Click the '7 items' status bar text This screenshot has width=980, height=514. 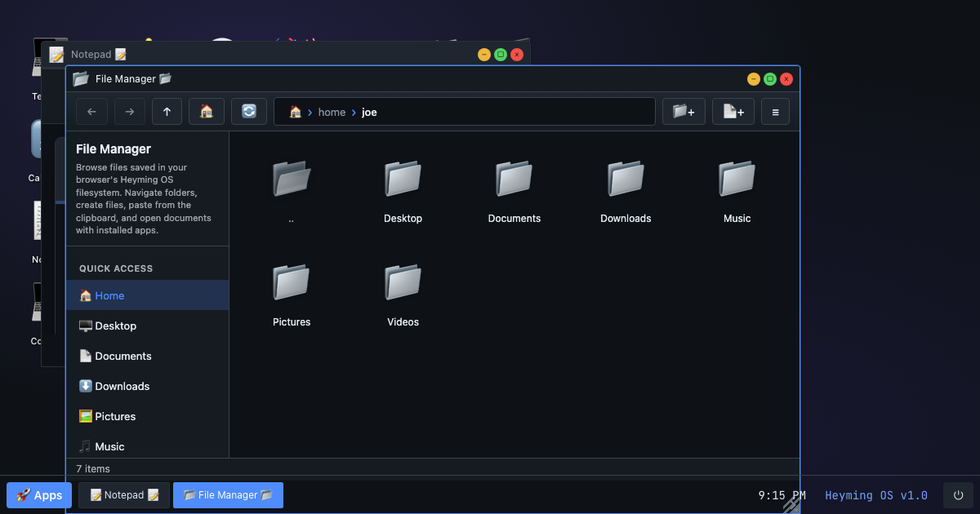tap(93, 468)
